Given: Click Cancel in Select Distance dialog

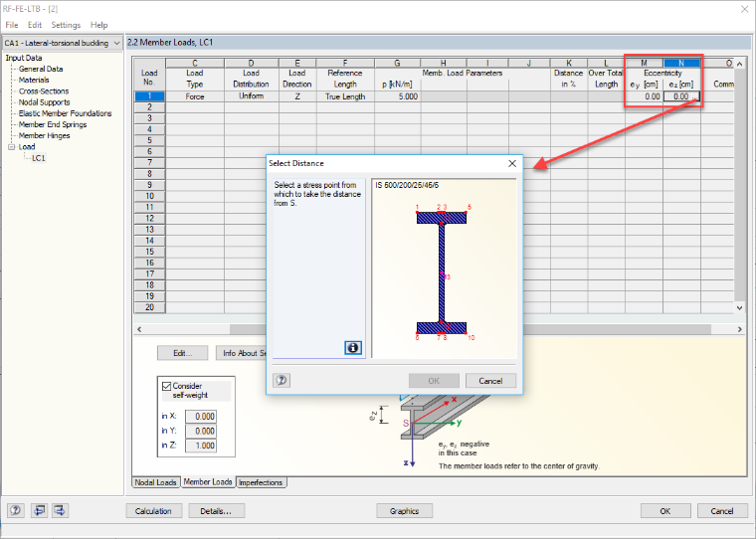Looking at the screenshot, I should [490, 381].
